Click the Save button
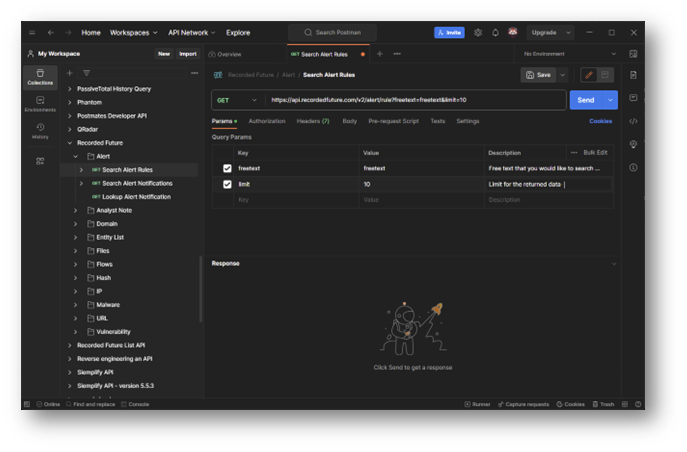 (538, 75)
